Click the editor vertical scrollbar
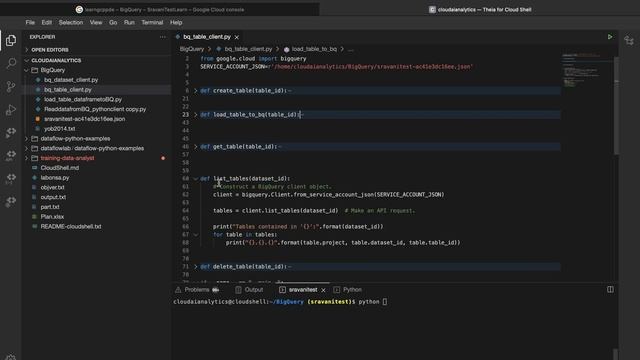 tap(616, 106)
